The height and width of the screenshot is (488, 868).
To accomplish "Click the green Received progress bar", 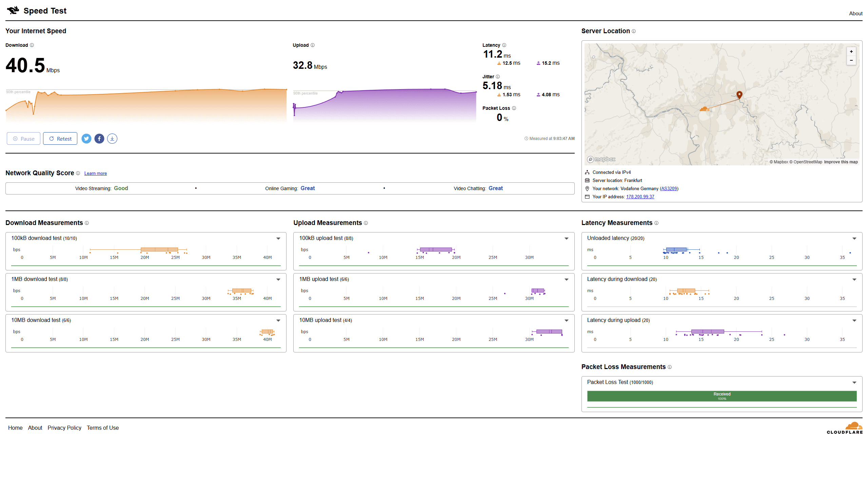I will 722,396.
